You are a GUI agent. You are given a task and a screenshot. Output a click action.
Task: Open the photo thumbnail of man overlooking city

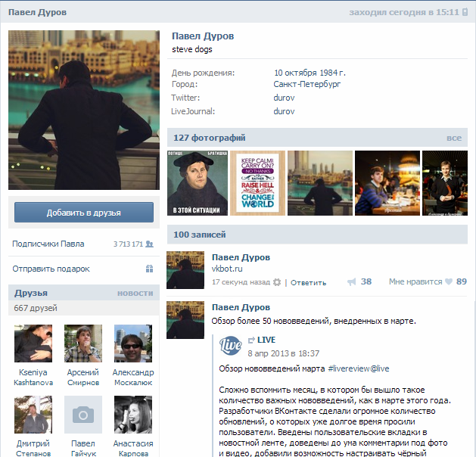(x=320, y=183)
